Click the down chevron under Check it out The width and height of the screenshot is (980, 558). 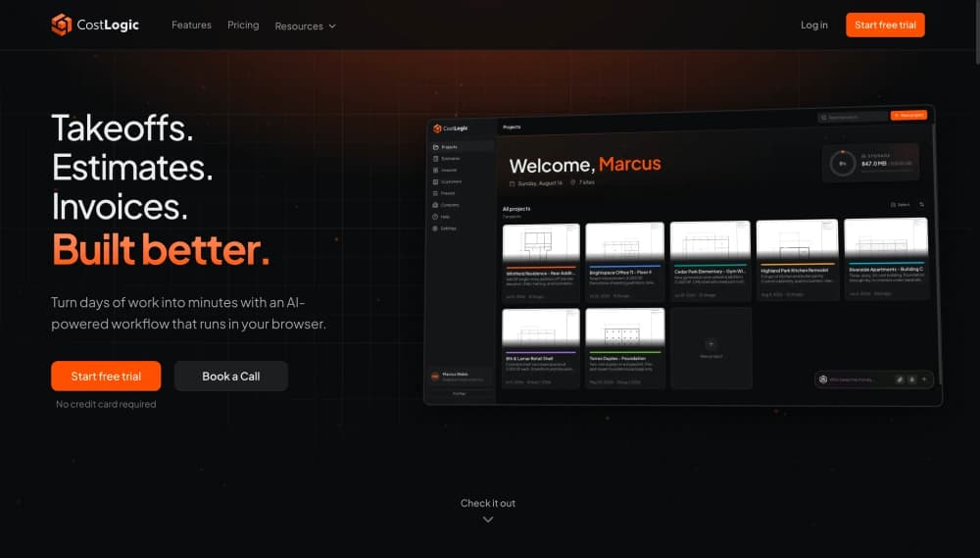click(488, 519)
